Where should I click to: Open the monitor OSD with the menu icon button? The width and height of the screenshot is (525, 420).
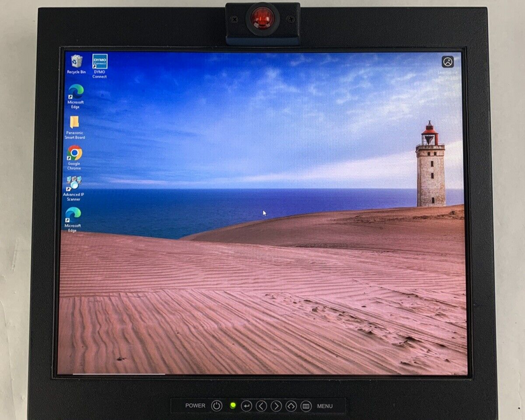305,406
